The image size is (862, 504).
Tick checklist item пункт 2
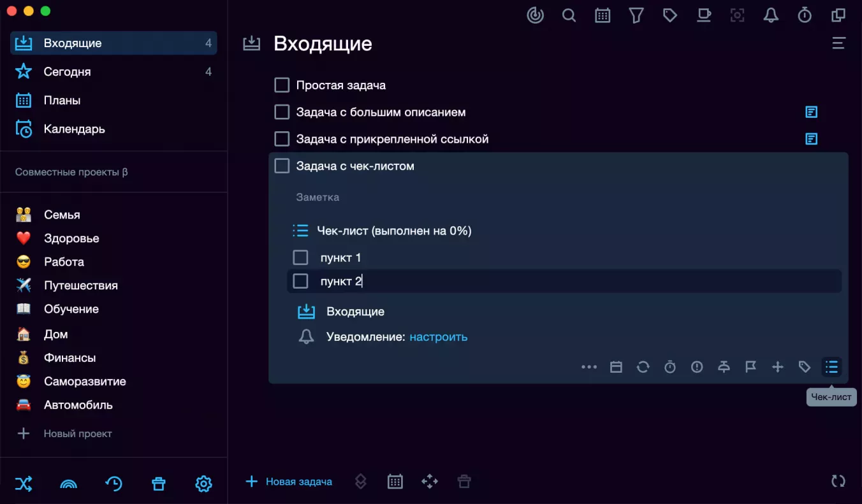coord(300,281)
